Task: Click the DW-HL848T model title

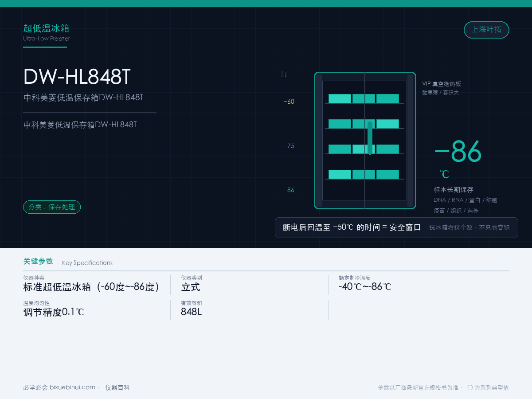Action: 77,77
